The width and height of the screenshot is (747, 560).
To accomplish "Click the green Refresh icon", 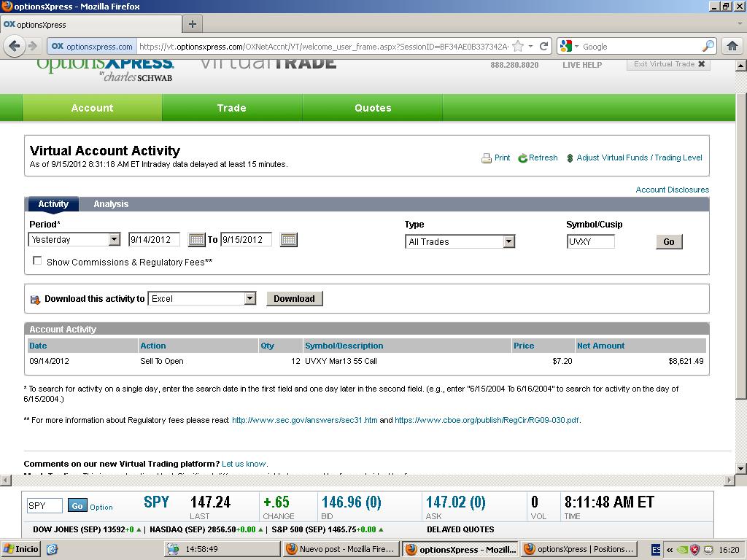I will 522,158.
